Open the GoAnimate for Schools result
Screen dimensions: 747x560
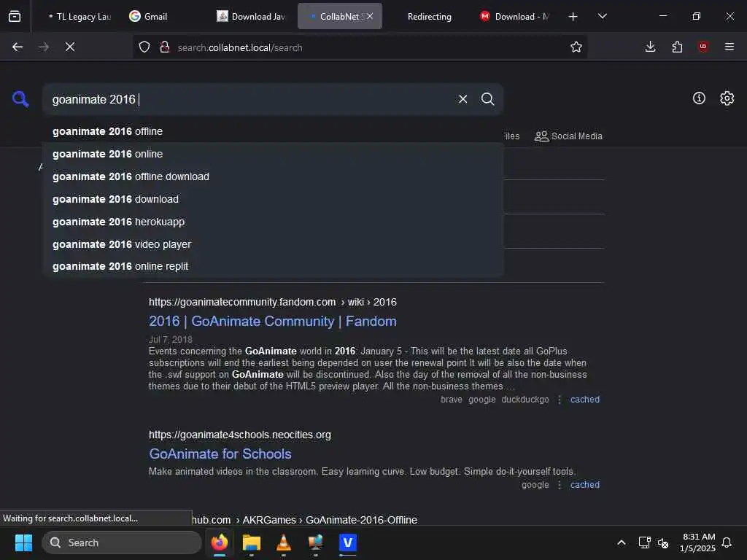220,454
